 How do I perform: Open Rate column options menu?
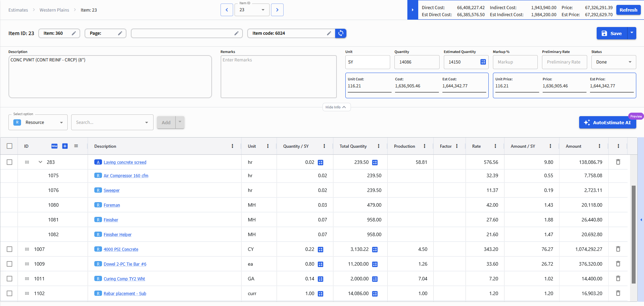pyautogui.click(x=495, y=146)
